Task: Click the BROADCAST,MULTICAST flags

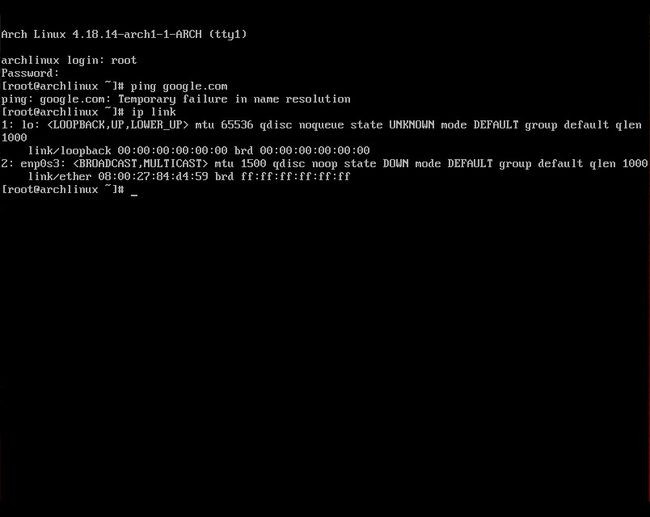Action: point(141,163)
